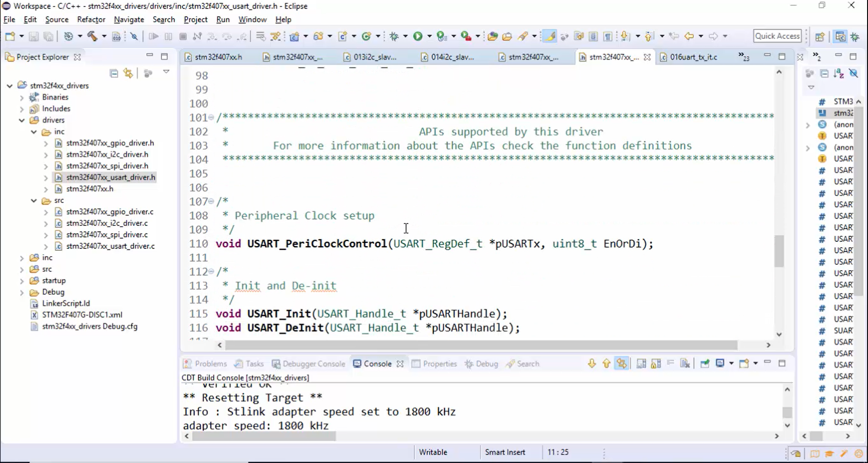Select STM32F407G-DISC1.xml file
Screen dimensions: 868x463
[82, 315]
